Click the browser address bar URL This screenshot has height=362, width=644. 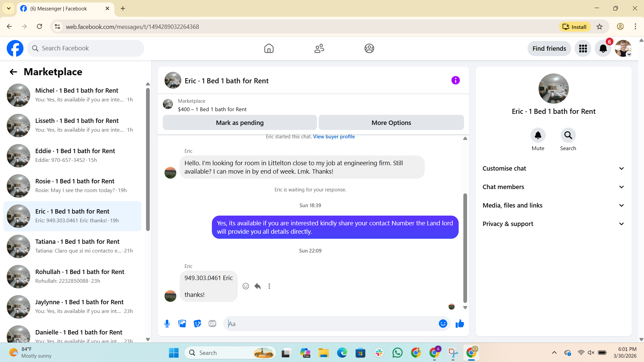[x=132, y=27]
